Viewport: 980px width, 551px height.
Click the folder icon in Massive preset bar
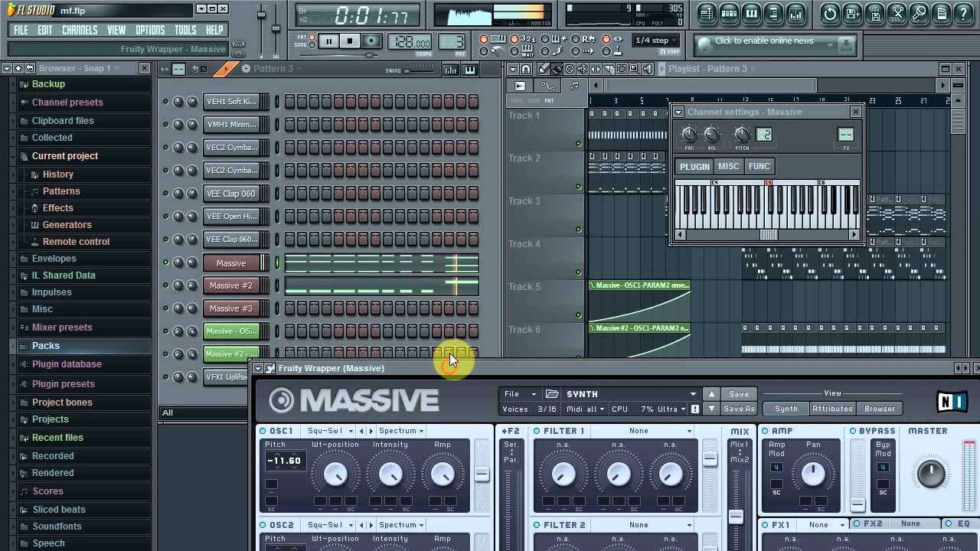point(552,394)
